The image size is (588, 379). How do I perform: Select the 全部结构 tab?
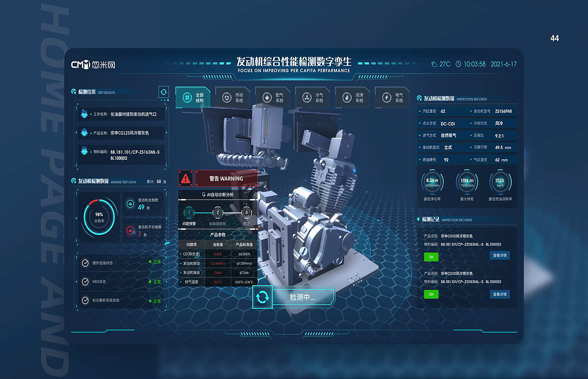tap(193, 98)
